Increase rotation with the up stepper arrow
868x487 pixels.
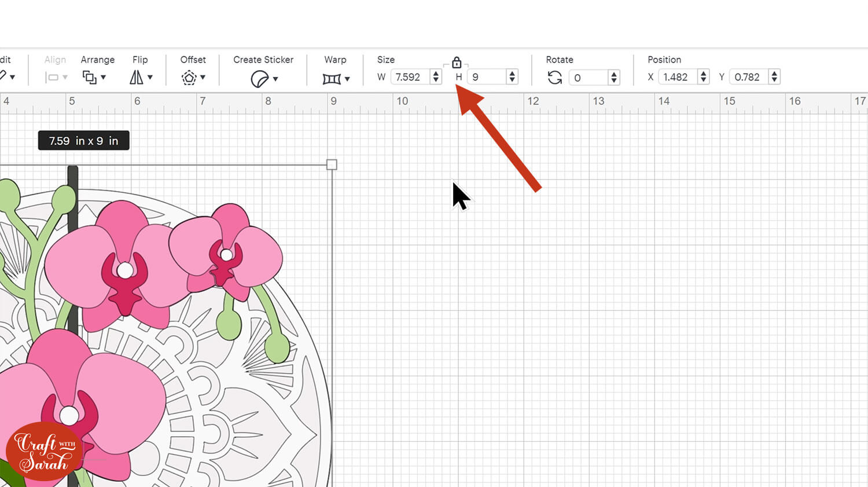click(614, 74)
